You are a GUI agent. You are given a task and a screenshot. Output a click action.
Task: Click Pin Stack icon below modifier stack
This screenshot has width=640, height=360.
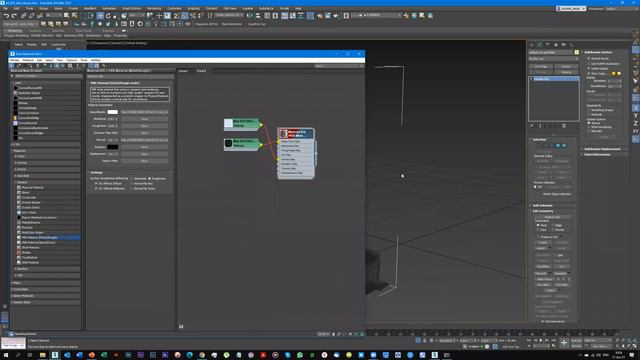tap(531, 126)
